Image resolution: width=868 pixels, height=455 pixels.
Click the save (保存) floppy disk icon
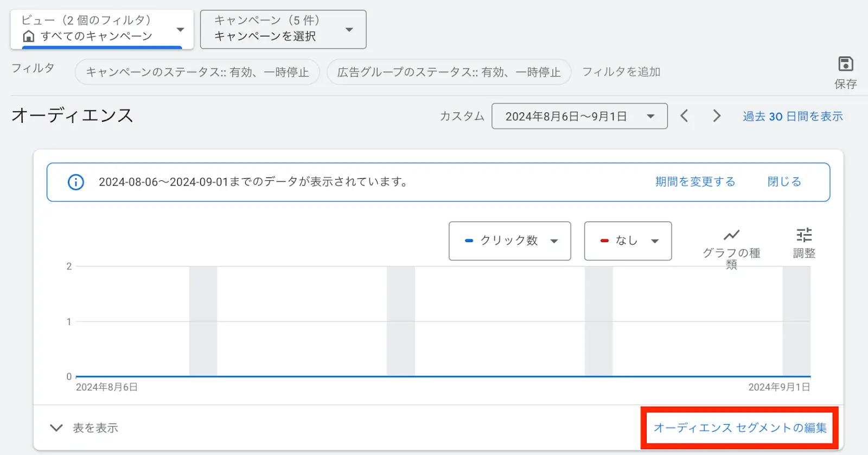click(845, 64)
